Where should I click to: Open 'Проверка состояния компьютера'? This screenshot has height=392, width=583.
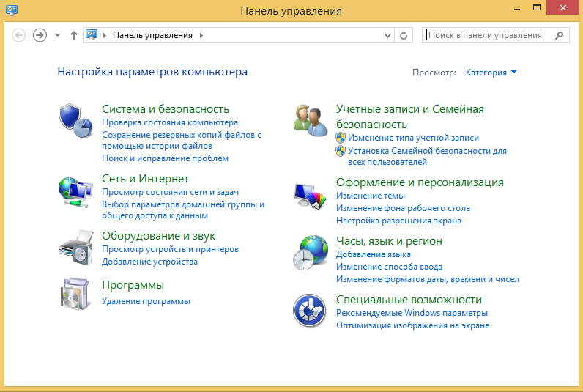170,122
